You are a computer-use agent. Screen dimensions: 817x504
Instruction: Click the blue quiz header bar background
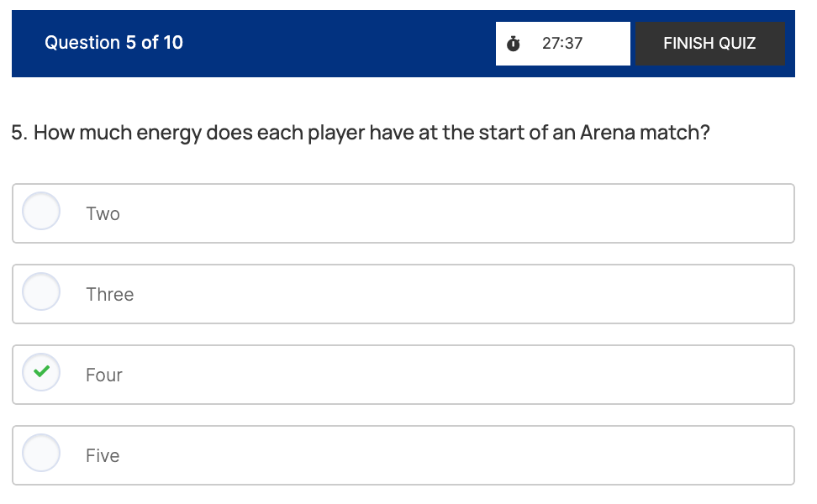coord(336,44)
